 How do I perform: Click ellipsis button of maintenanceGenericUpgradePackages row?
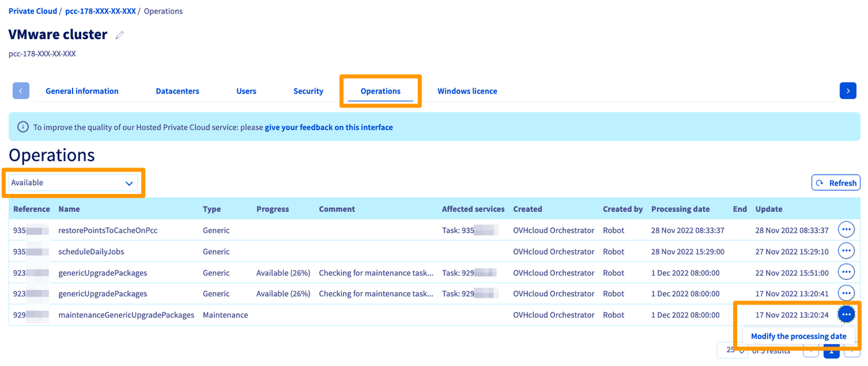click(x=846, y=315)
